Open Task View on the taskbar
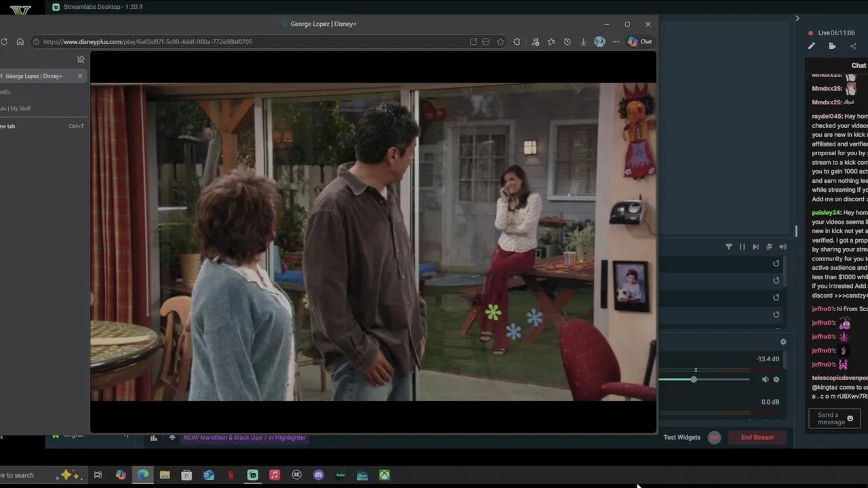868x488 pixels. pos(98,475)
